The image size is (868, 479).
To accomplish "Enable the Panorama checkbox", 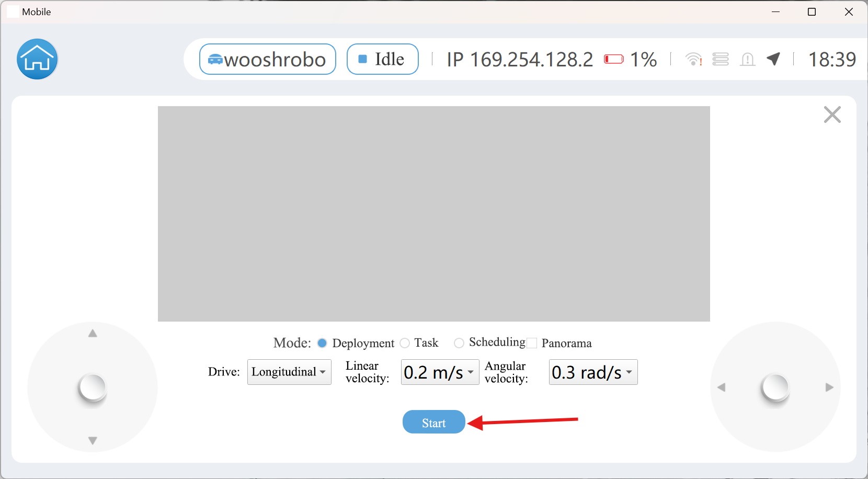I will [532, 343].
